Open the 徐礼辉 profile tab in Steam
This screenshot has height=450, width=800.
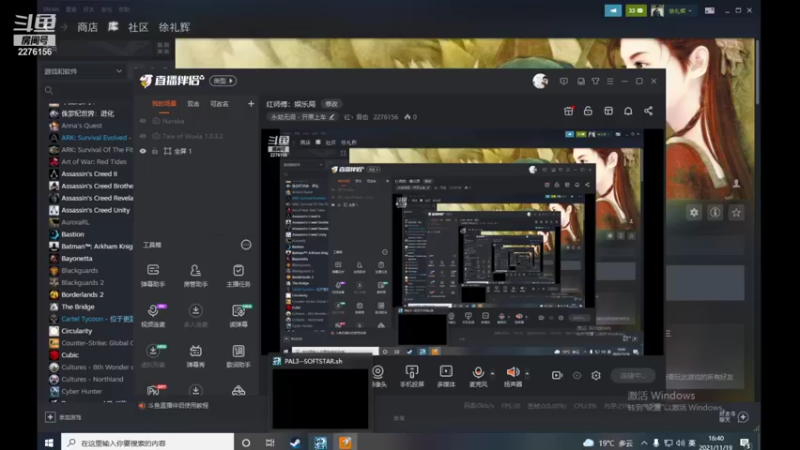coord(174,27)
